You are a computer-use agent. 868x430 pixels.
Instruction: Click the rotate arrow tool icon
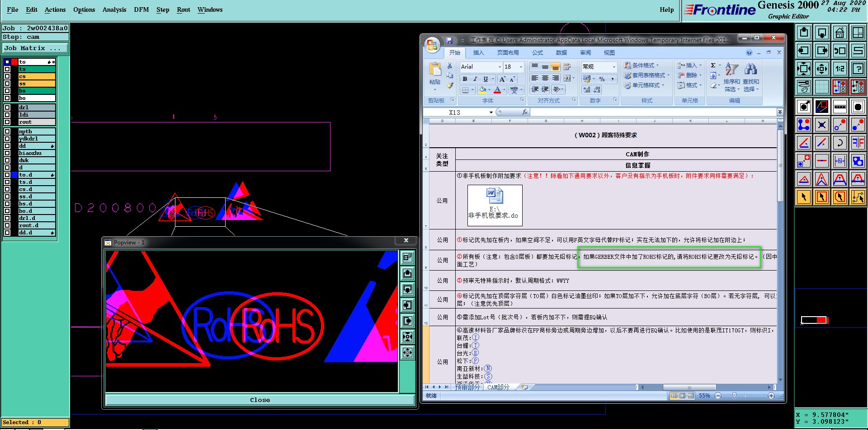[x=840, y=143]
